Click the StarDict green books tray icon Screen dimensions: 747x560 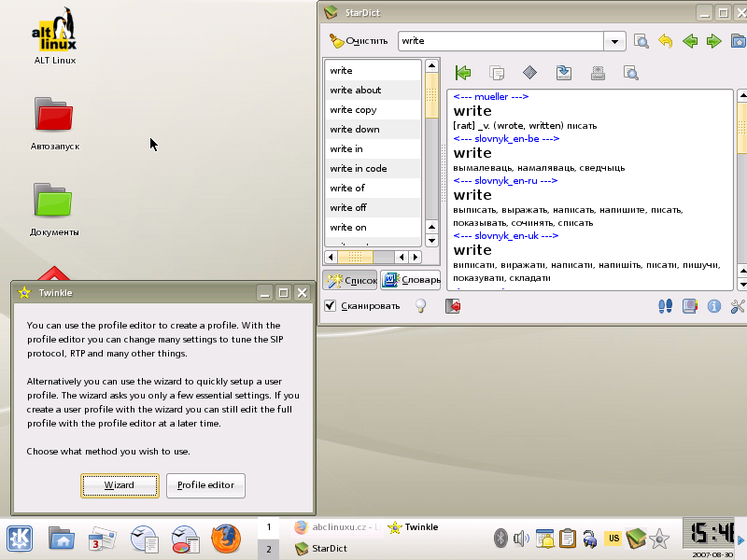click(x=636, y=539)
